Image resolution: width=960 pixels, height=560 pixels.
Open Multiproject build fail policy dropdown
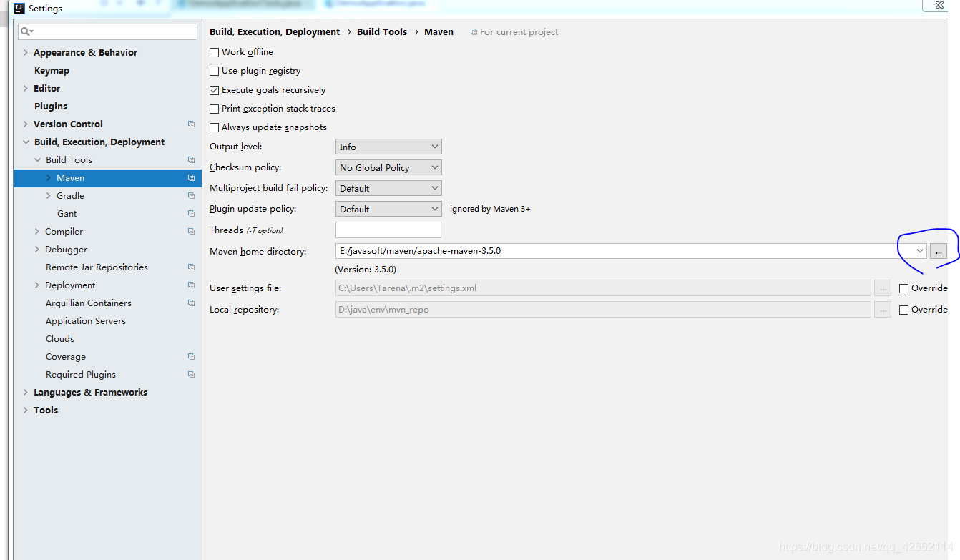click(x=388, y=188)
